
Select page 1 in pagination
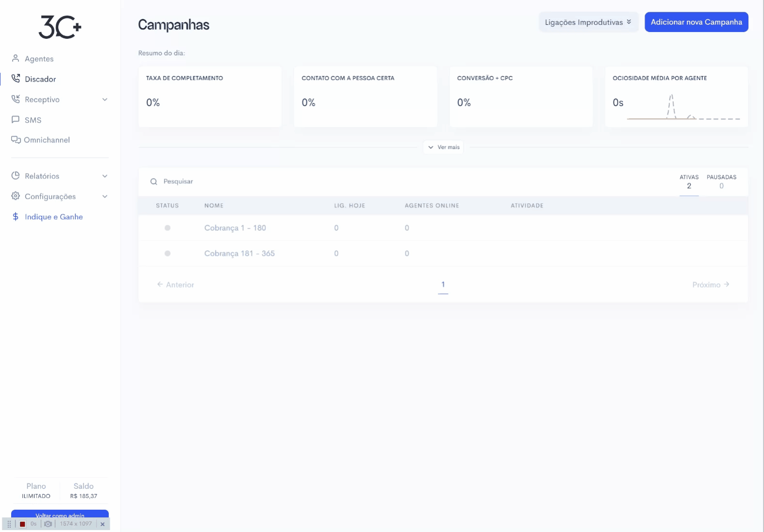(443, 285)
